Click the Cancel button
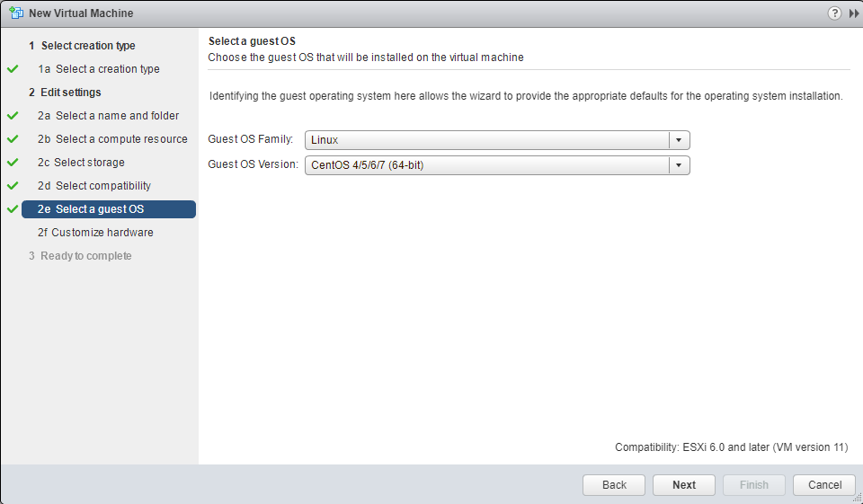The image size is (863, 504). pos(824,485)
